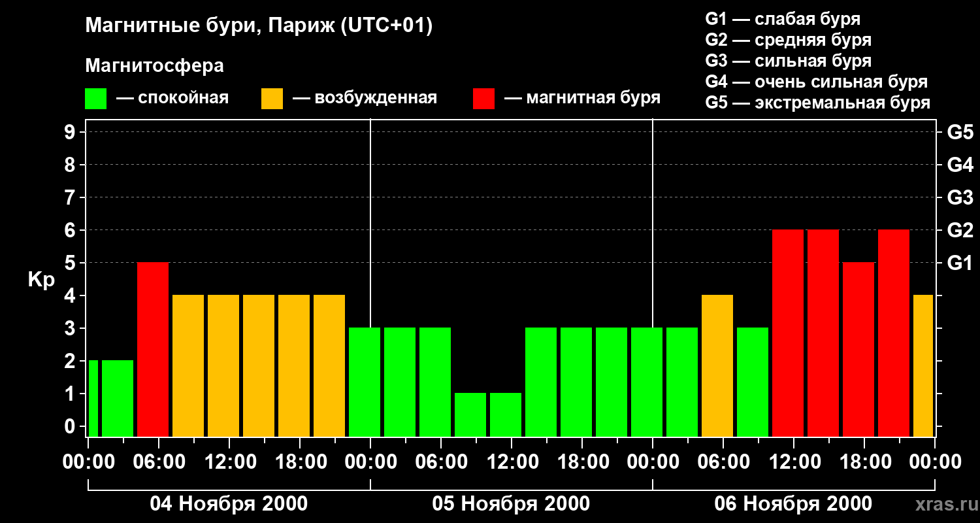The height and width of the screenshot is (523, 980).
Task: Click the '— магнитная буря' legend label
Action: (582, 98)
